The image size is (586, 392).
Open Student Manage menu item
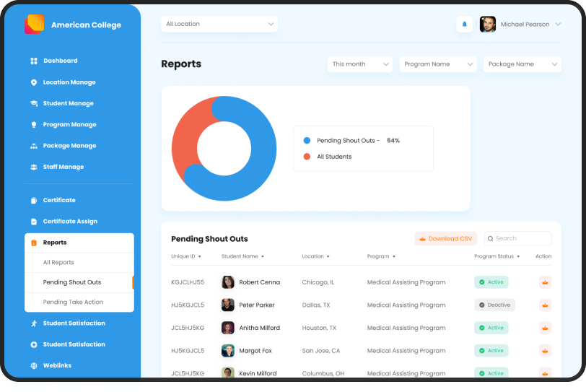point(69,103)
